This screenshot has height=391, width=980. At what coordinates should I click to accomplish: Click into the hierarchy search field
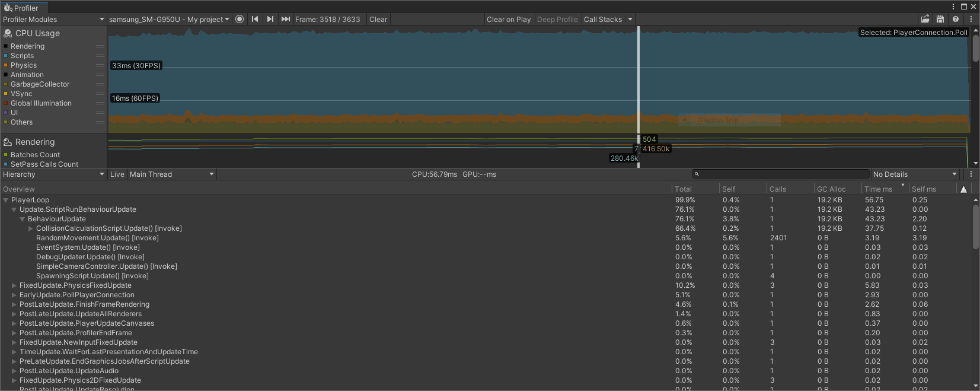point(780,174)
